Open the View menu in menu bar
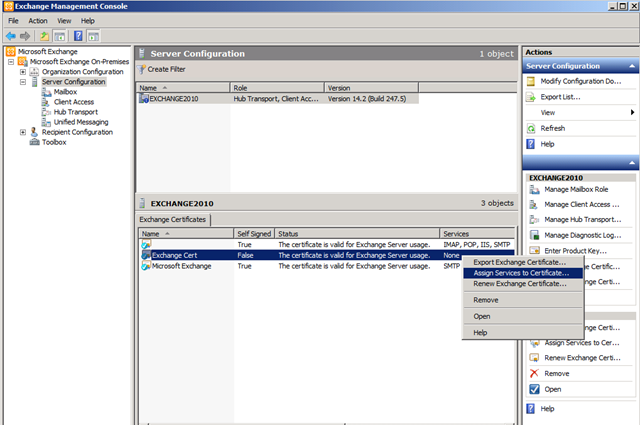640x425 pixels. click(x=64, y=21)
